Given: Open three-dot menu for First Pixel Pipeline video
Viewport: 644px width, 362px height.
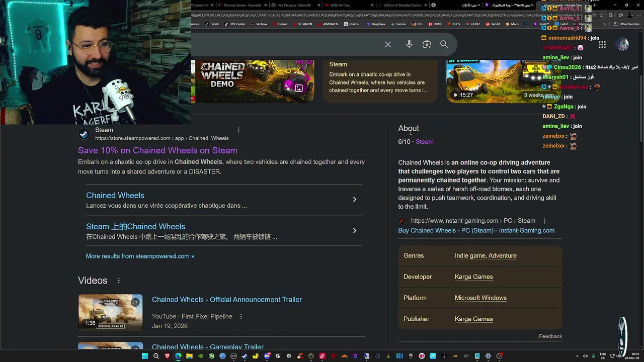Looking at the screenshot, I should click(x=241, y=316).
